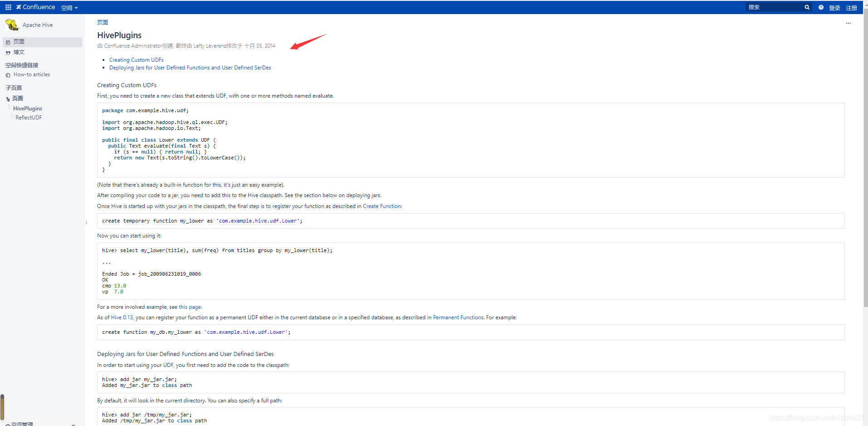Select 页面 in the sidebar navigation

[x=42, y=42]
